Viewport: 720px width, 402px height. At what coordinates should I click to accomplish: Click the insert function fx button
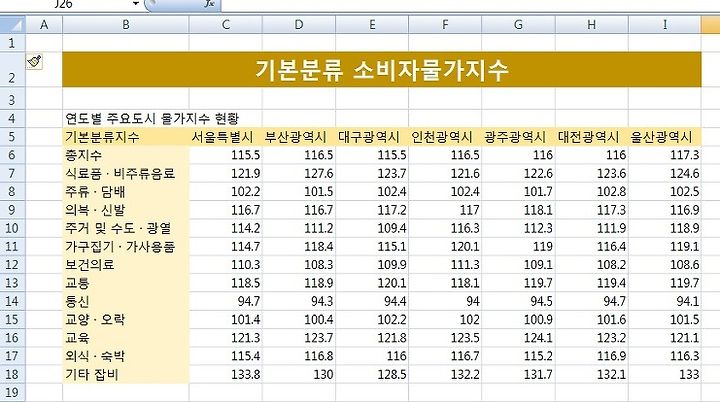(209, 4)
